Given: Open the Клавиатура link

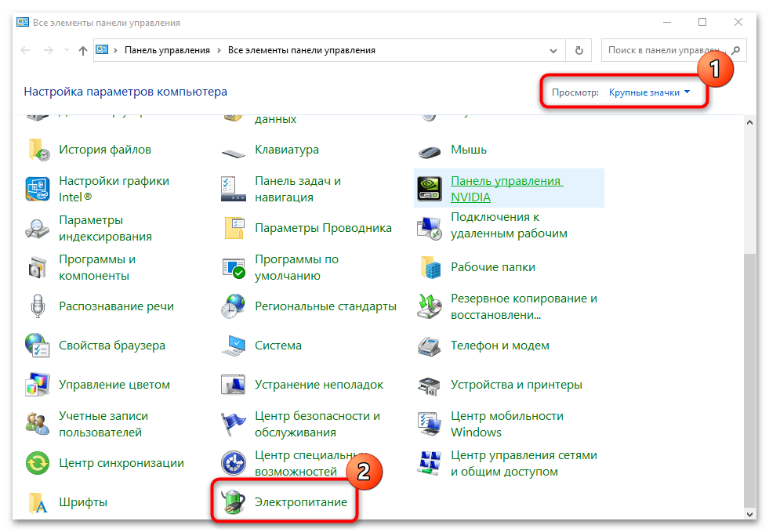Looking at the screenshot, I should (x=287, y=150).
